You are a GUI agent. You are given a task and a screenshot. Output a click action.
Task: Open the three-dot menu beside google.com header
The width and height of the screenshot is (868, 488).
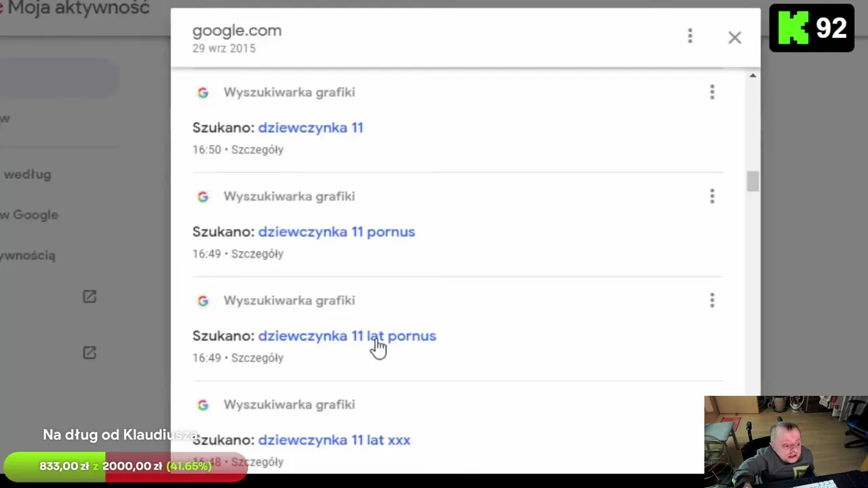[690, 36]
